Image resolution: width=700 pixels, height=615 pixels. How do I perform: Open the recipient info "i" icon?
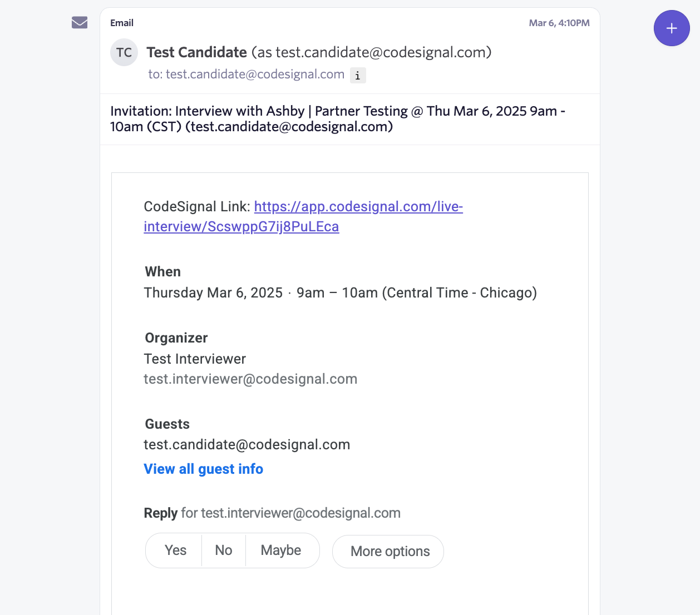point(358,75)
